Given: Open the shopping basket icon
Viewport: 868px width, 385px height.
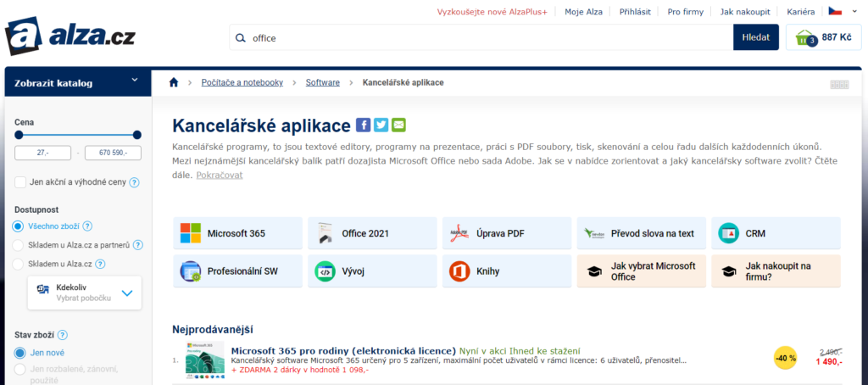Looking at the screenshot, I should [x=805, y=37].
